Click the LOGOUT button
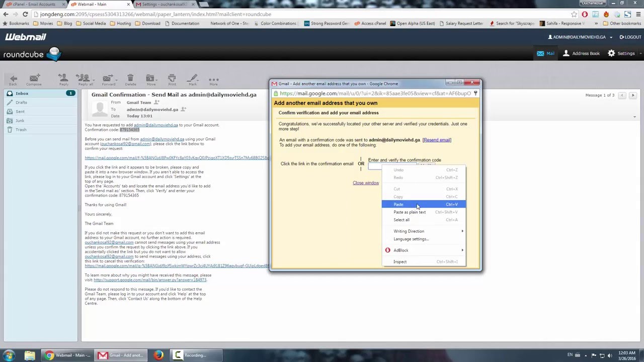Viewport: 644px width, 362px height. click(630, 37)
